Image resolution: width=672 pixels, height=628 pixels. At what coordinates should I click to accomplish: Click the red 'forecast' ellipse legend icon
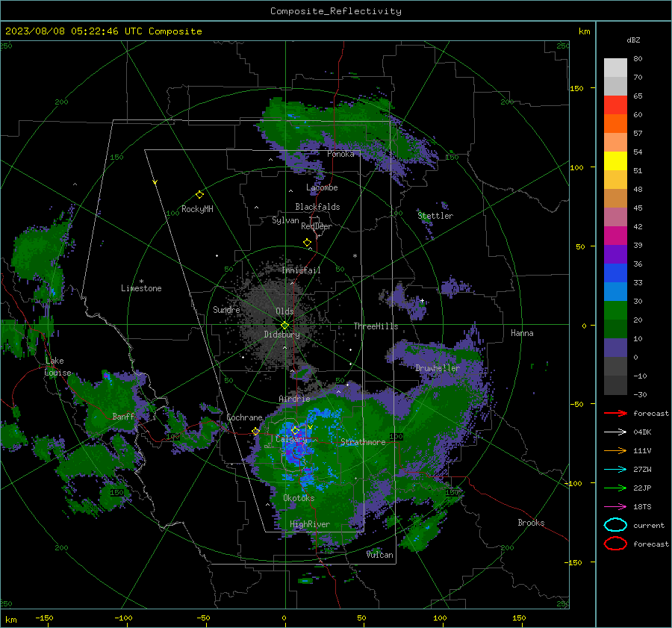tap(615, 544)
